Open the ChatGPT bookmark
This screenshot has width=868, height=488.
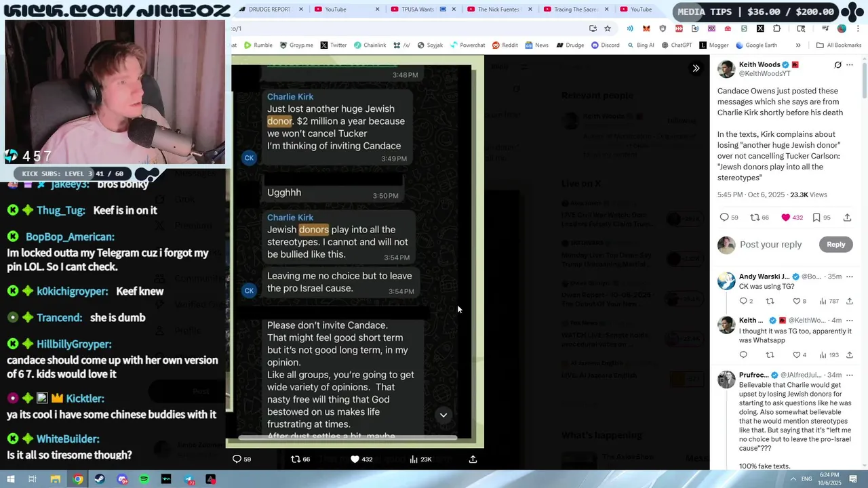pyautogui.click(x=676, y=45)
